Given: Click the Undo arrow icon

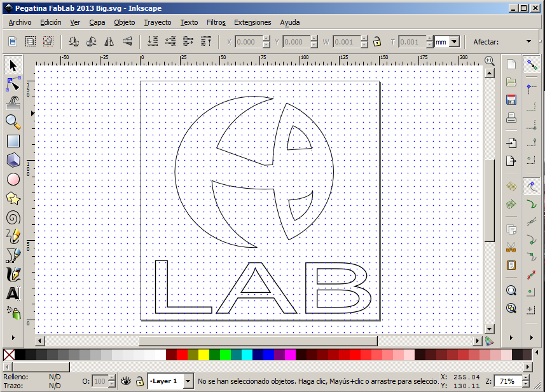Looking at the screenshot, I should (511, 186).
